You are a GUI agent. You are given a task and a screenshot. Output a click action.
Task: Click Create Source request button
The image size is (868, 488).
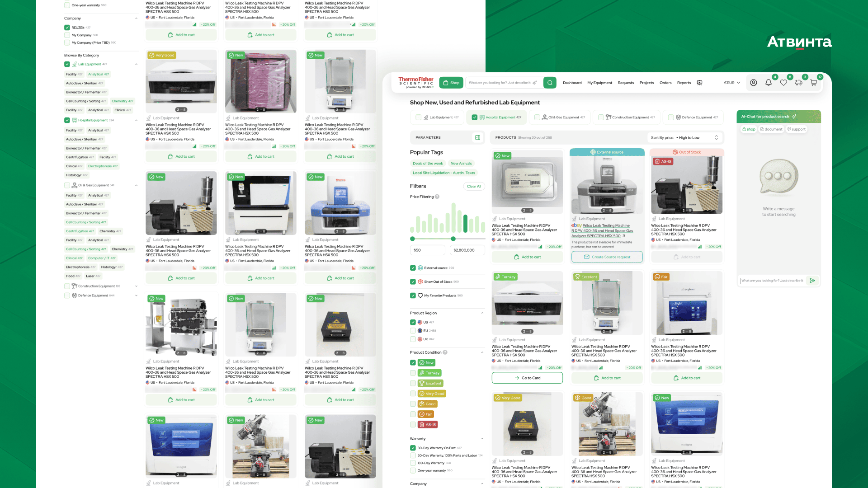coord(607,257)
